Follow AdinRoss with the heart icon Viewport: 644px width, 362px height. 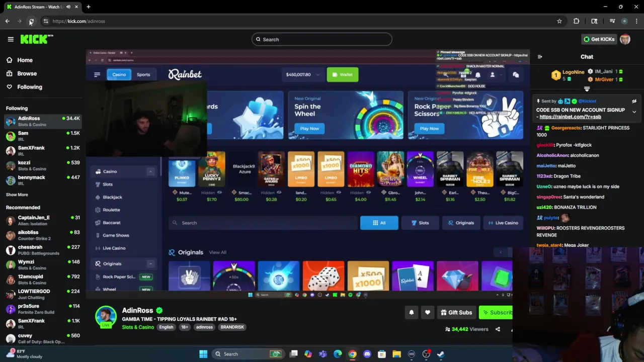click(427, 312)
